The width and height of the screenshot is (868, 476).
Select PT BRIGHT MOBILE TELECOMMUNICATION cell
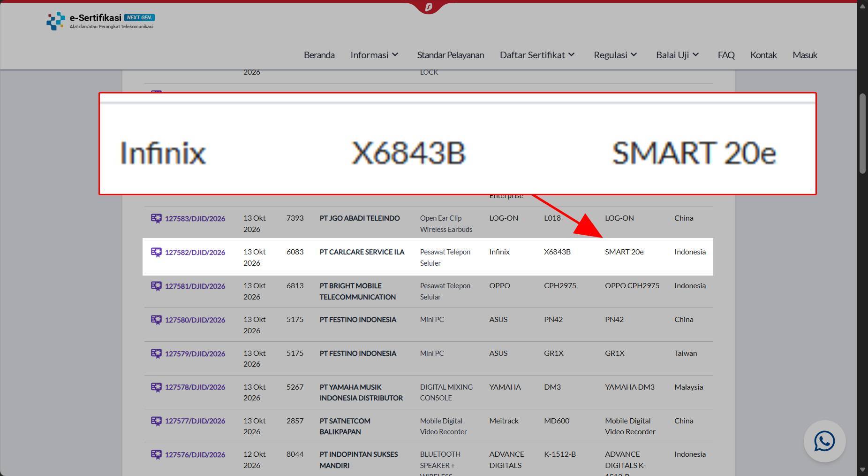pyautogui.click(x=357, y=291)
